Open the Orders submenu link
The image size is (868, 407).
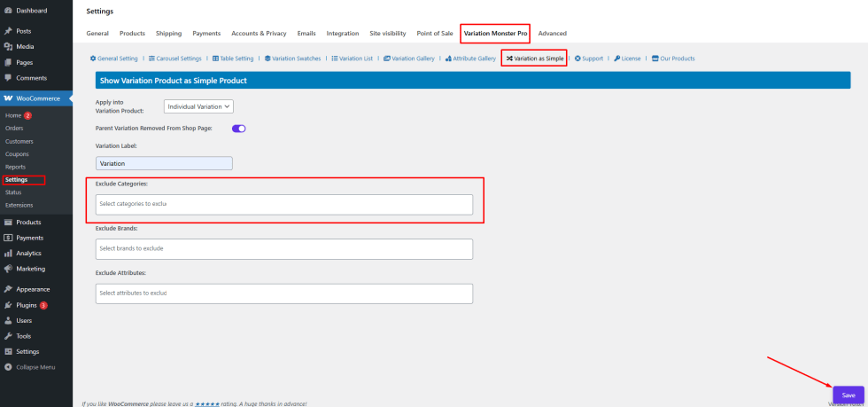click(x=14, y=128)
